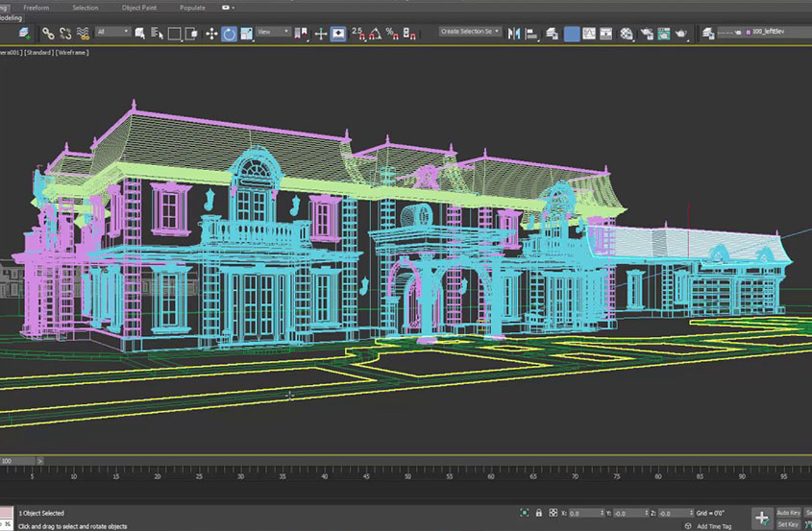Image resolution: width=812 pixels, height=531 pixels.
Task: Open the Wireframe viewport display menu
Action: click(x=72, y=53)
